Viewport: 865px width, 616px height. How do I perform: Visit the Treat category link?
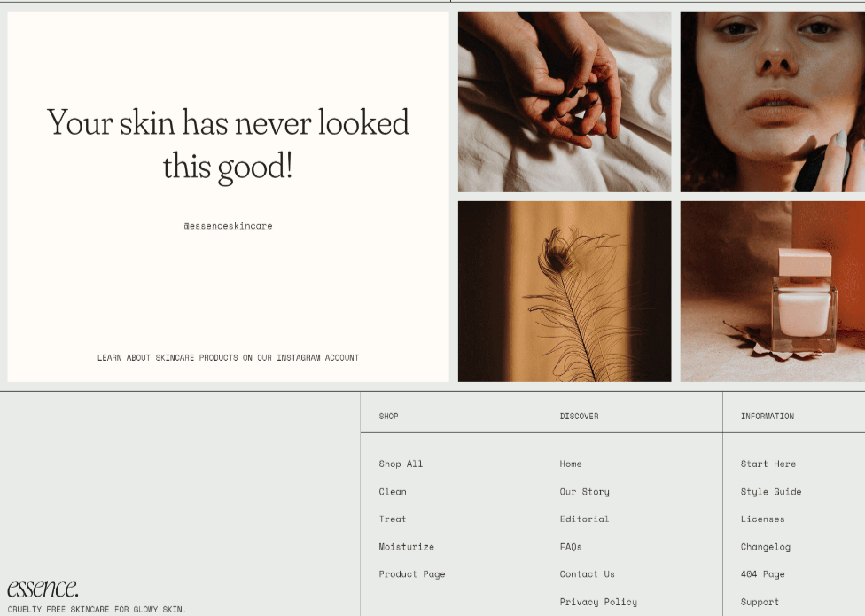[393, 519]
